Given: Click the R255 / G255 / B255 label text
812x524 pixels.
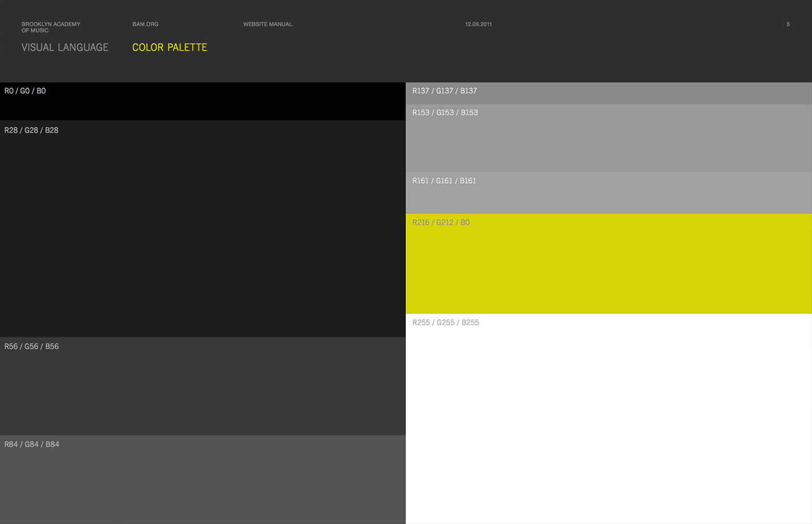Looking at the screenshot, I should point(445,323).
